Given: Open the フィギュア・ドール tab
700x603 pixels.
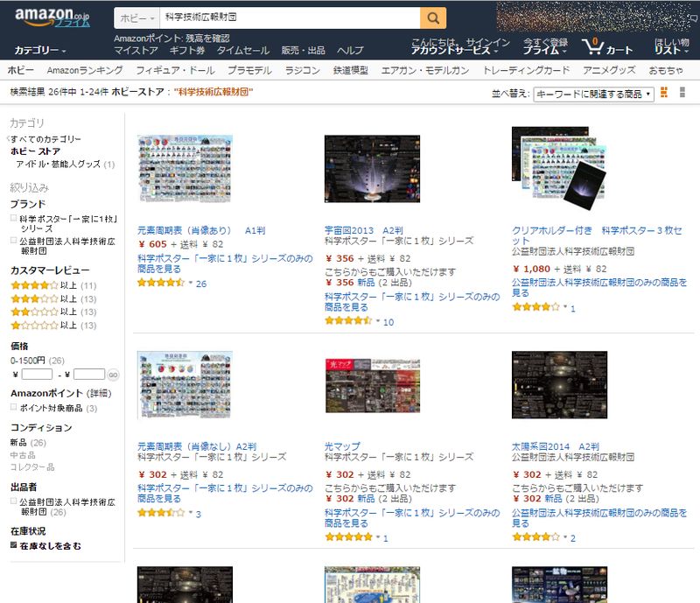Looking at the screenshot, I should [x=175, y=71].
